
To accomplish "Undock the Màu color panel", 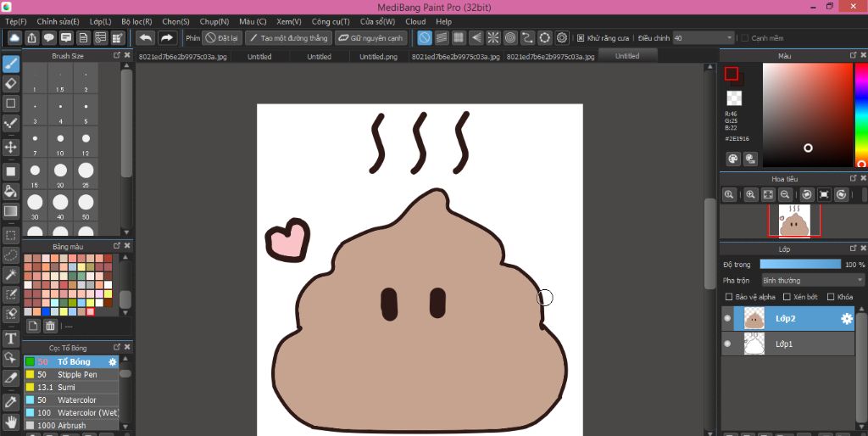I will 853,55.
